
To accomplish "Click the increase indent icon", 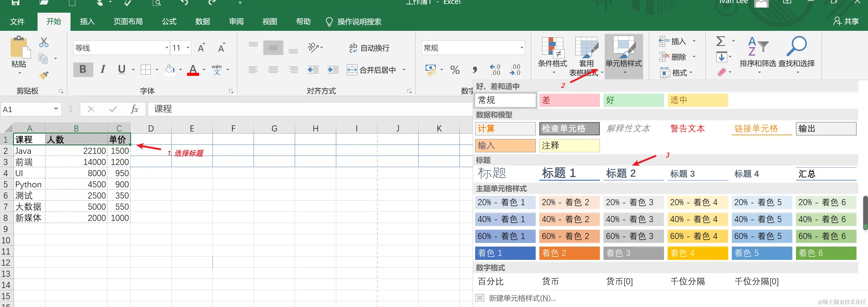I will point(333,69).
